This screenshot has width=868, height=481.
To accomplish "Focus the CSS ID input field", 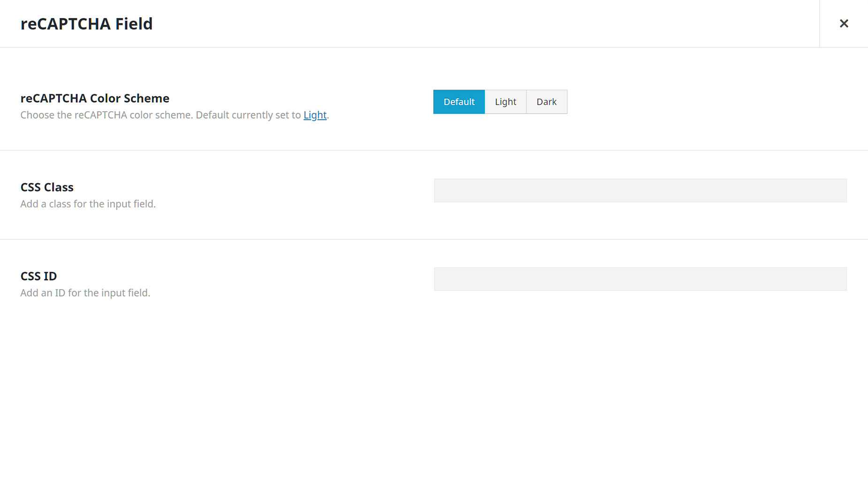I will 640,279.
